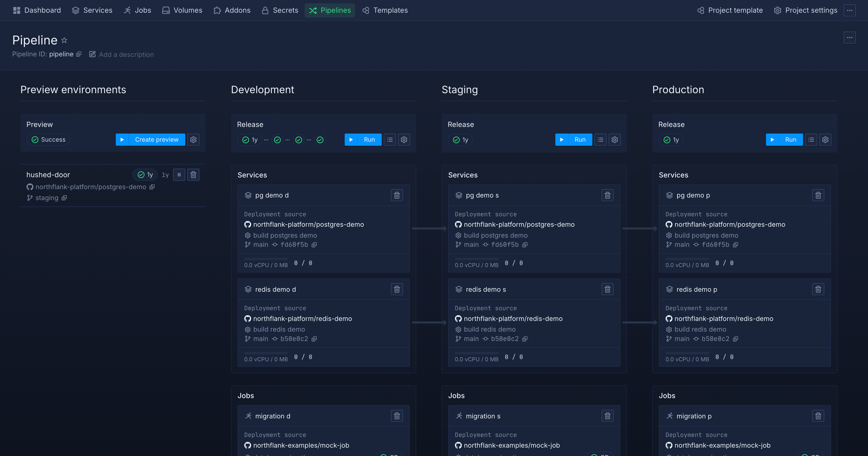The width and height of the screenshot is (868, 456).
Task: Open Development release run history list
Action: pos(390,140)
